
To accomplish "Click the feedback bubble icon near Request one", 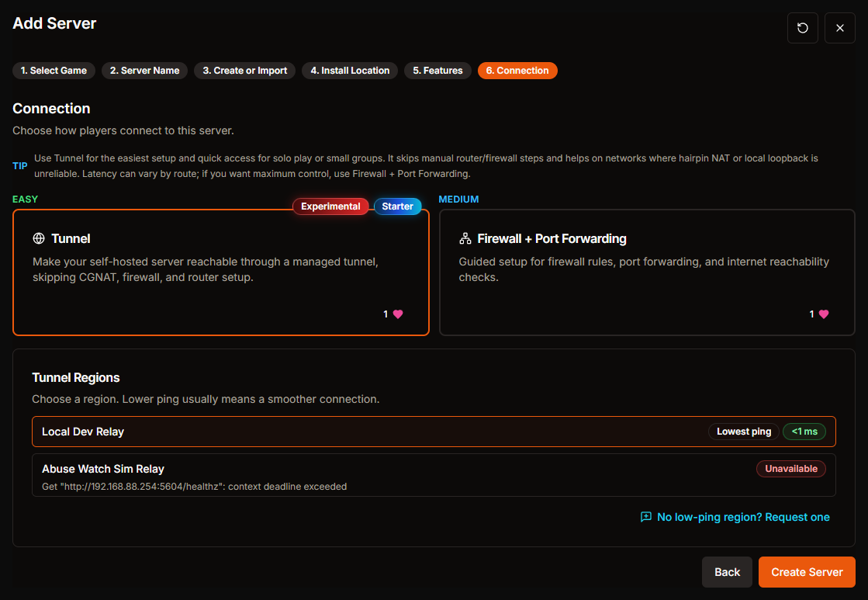I will [645, 516].
